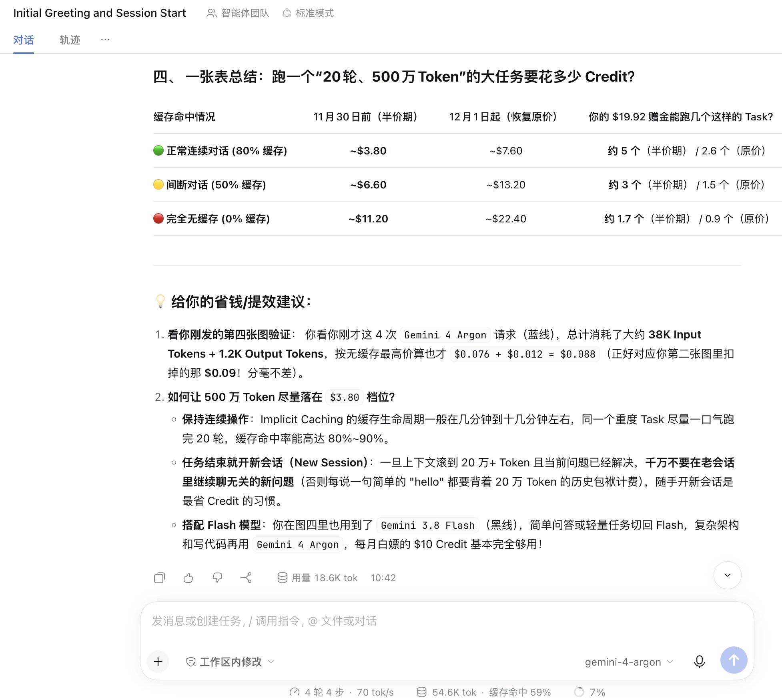The width and height of the screenshot is (782, 700).
Task: Click the 完全无缓存 (0% 缓存) row label
Action: click(218, 219)
